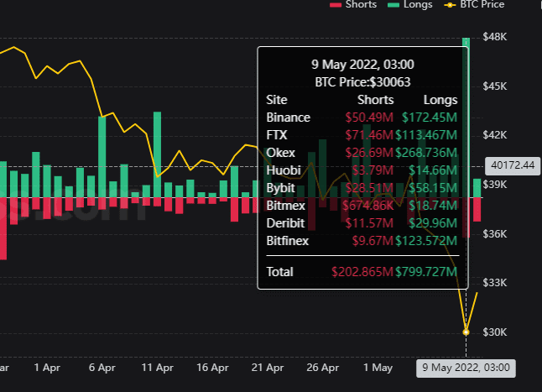Click the yellow BTC Price legend marker
This screenshot has height=392, width=542.
click(450, 5)
